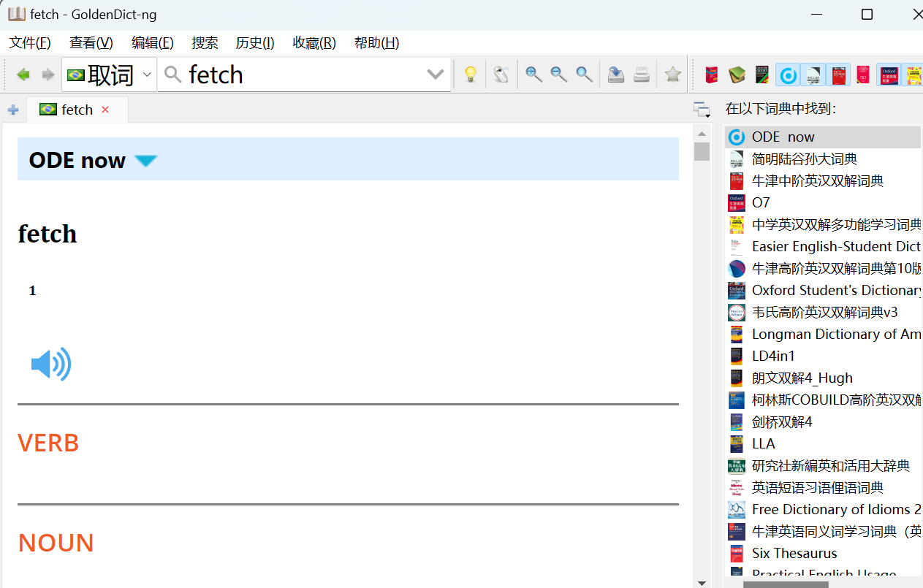Jump to 简明陆谷孙大词典 entry
This screenshot has width=923, height=588.
click(823, 159)
